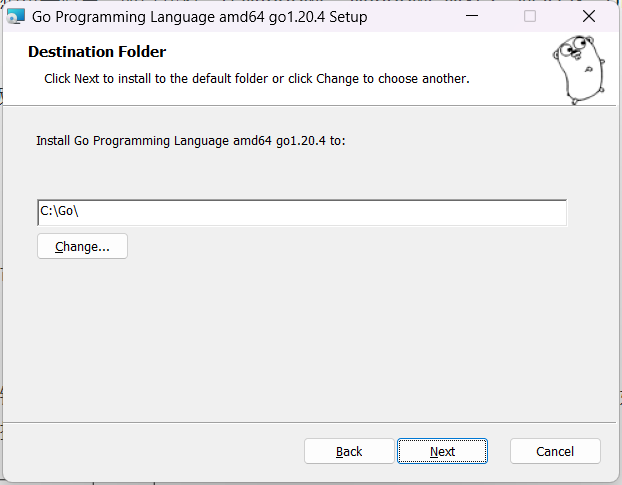Image resolution: width=622 pixels, height=485 pixels.
Task: Click the installer icon in title bar
Action: [x=16, y=17]
